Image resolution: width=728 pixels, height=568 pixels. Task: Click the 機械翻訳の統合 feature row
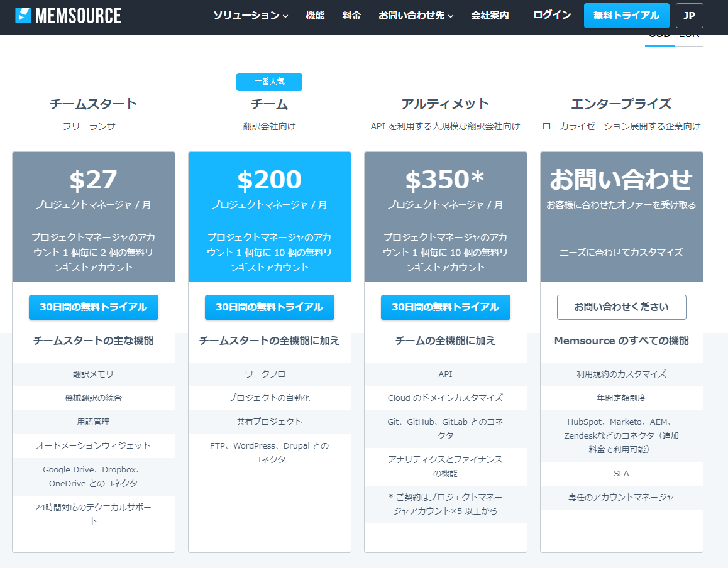pyautogui.click(x=93, y=398)
